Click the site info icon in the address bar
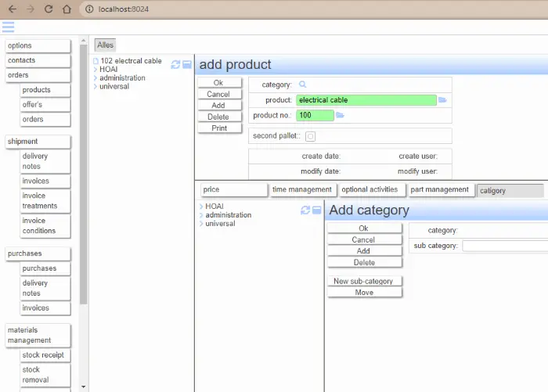This screenshot has width=548, height=392. (89, 9)
